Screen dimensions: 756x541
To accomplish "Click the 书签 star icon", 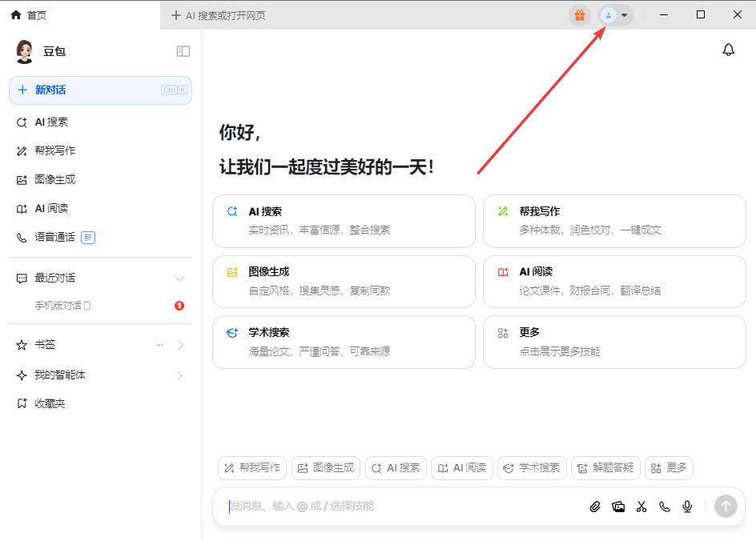I will (x=22, y=345).
